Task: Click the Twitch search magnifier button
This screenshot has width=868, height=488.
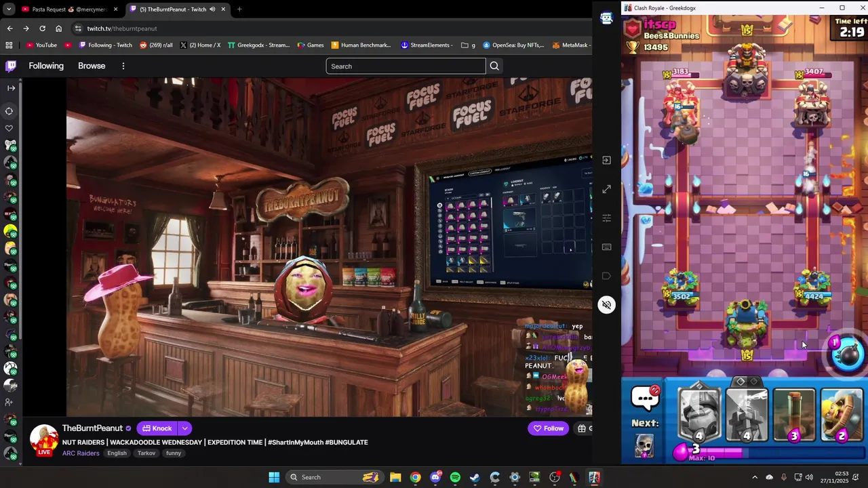Action: (x=494, y=66)
